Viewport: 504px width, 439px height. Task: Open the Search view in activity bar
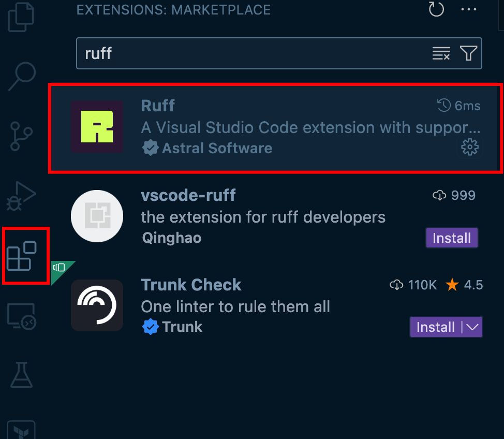22,77
